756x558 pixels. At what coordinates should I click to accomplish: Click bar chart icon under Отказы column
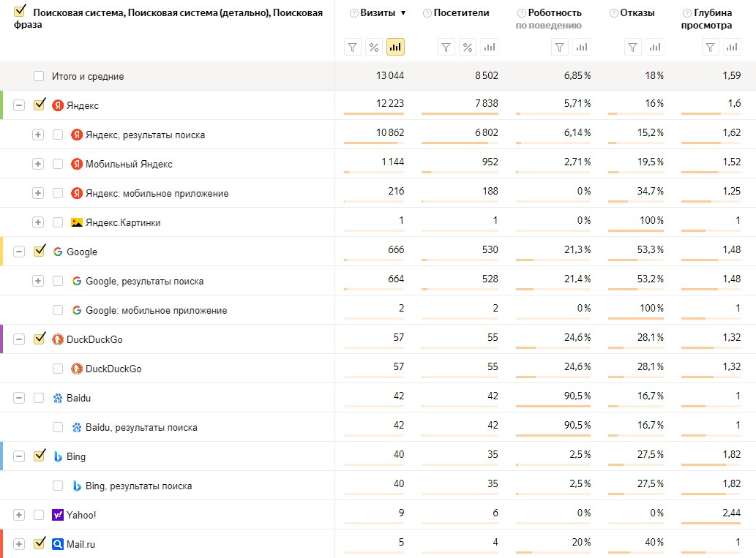point(654,48)
